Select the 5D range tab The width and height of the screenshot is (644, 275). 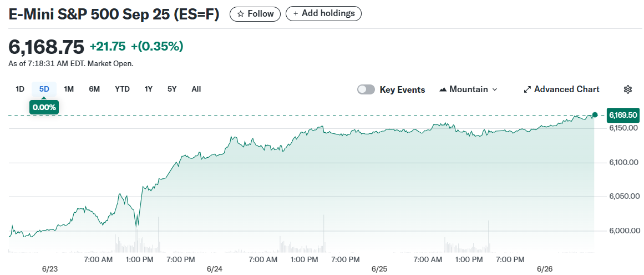coord(44,89)
